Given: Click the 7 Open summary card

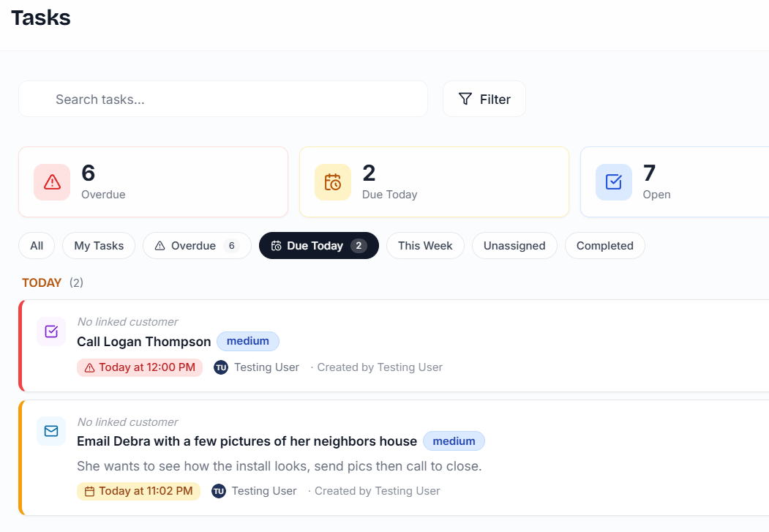Looking at the screenshot, I should click(675, 182).
